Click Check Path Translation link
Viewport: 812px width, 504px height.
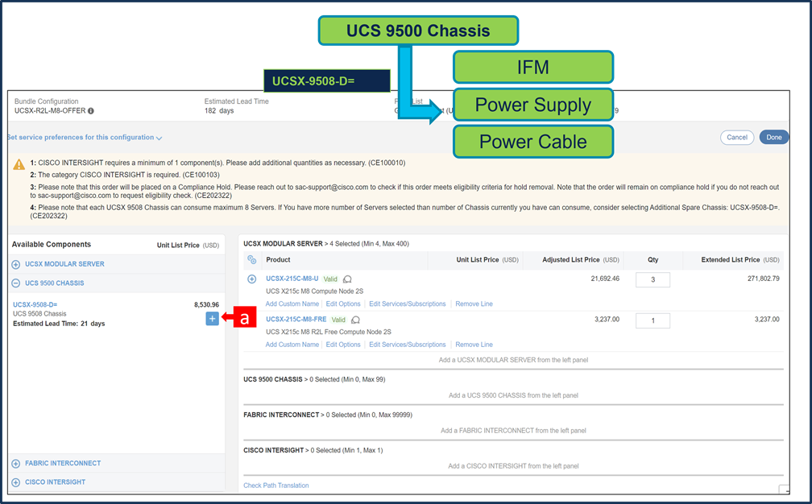pos(276,485)
